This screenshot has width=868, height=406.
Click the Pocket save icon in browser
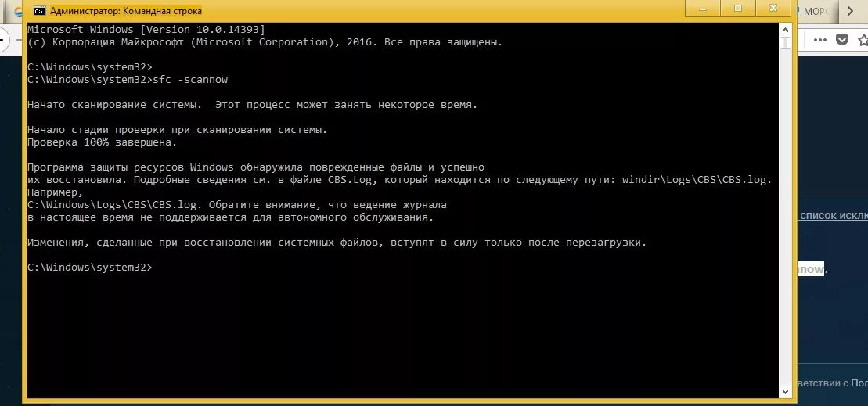[x=841, y=40]
